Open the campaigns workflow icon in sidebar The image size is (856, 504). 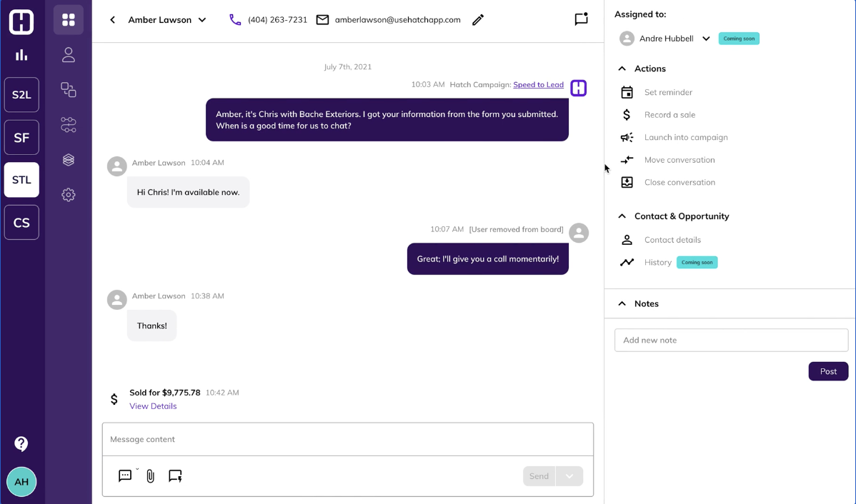[x=68, y=124]
